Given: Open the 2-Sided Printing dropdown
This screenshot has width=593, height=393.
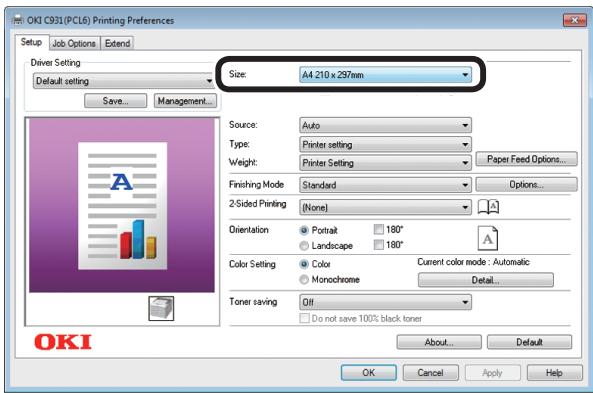Looking at the screenshot, I should pos(385,207).
